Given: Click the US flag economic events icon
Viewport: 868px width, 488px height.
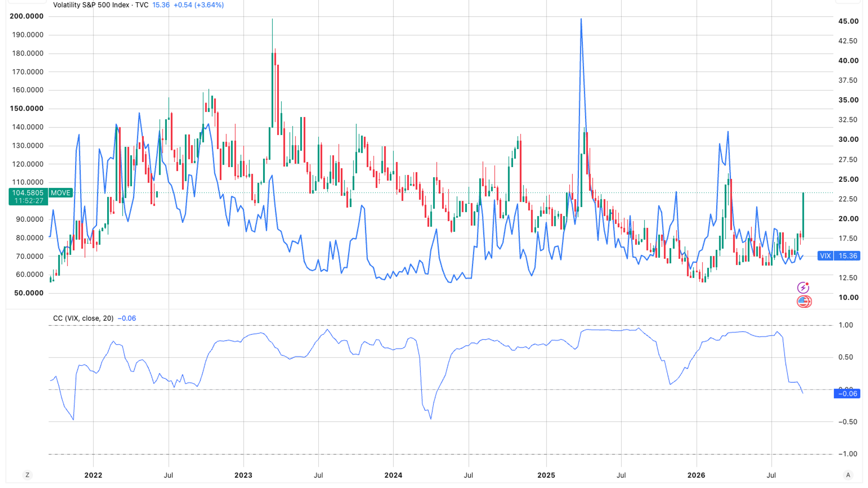Looking at the screenshot, I should (x=804, y=301).
